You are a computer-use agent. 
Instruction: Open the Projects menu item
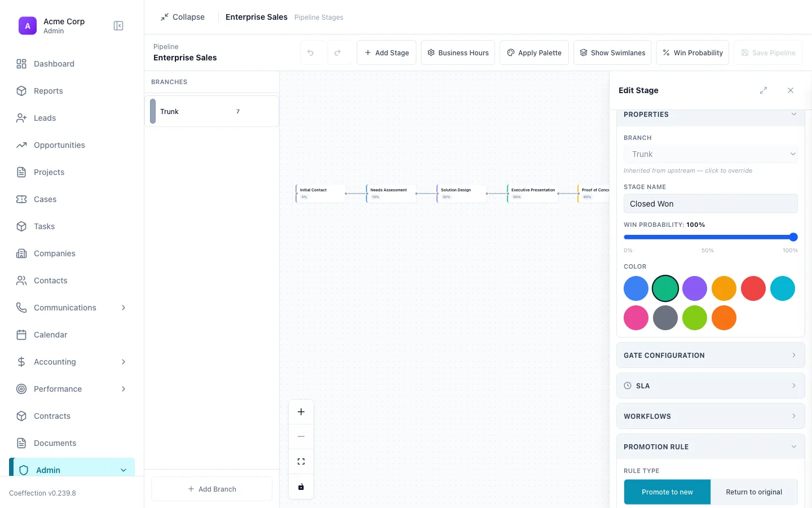click(x=72, y=172)
